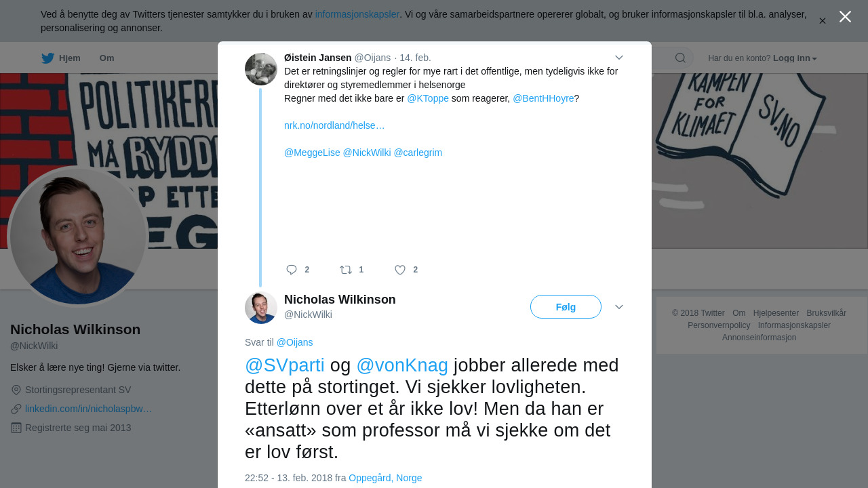Open Øistein Jansen's avatar thumbnail
The image size is (868, 488).
click(x=261, y=69)
